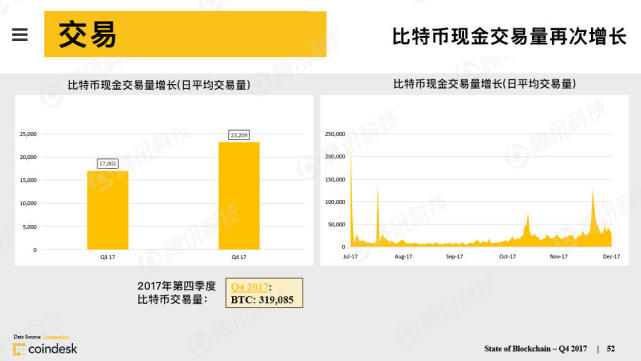This screenshot has height=361, width=641.
Task: Select the yellow 交易 title banner
Action: tap(185, 34)
